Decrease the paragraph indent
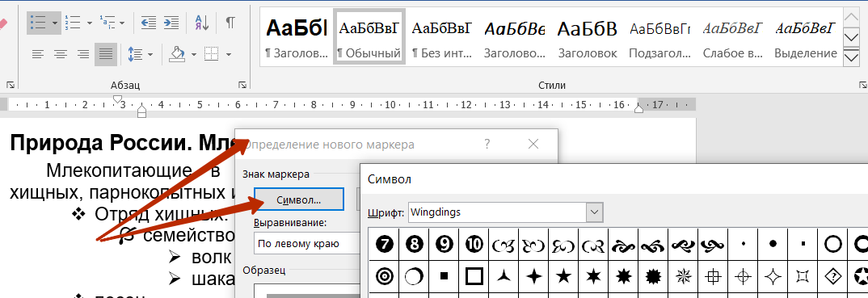 click(x=149, y=23)
